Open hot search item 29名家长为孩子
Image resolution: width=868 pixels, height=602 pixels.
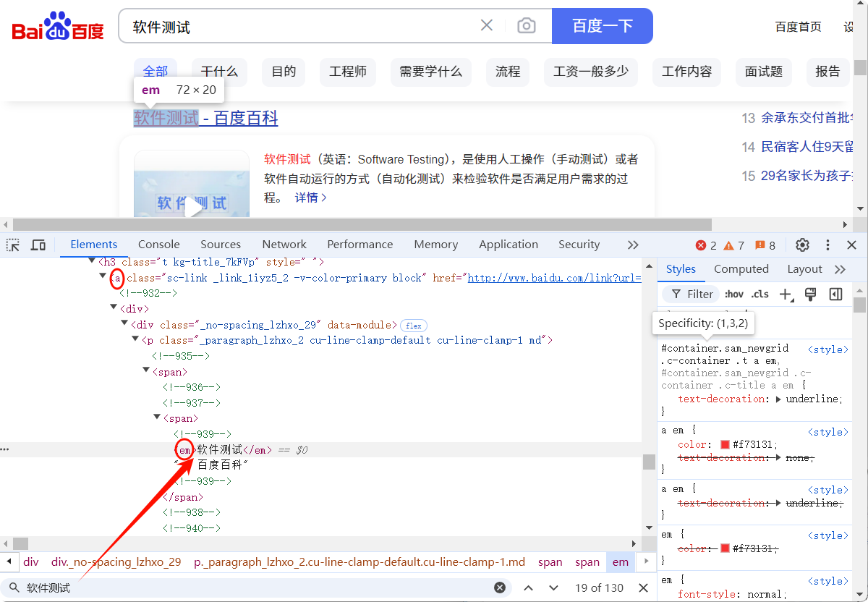[807, 176]
